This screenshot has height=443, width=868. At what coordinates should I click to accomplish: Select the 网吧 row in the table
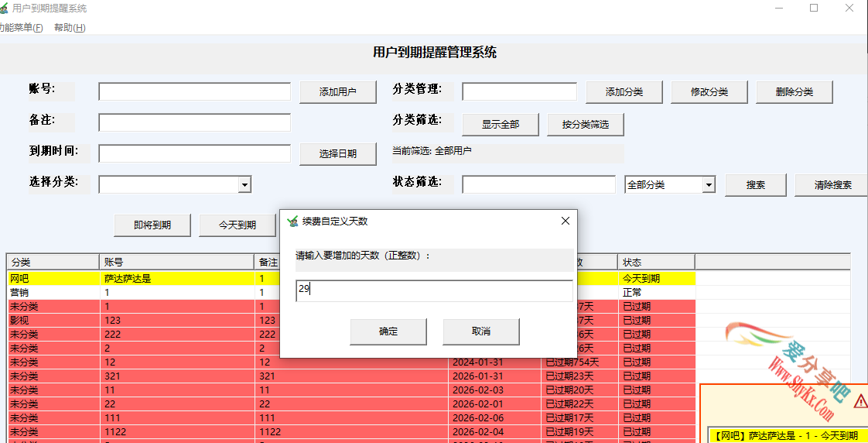(351, 278)
